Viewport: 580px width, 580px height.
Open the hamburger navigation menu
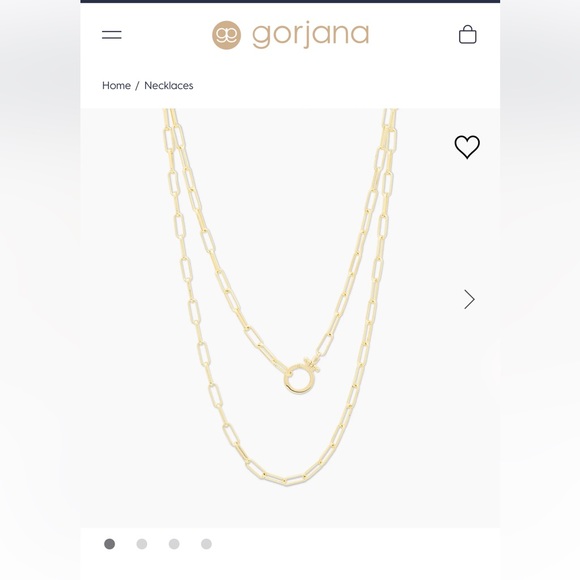[x=112, y=35]
